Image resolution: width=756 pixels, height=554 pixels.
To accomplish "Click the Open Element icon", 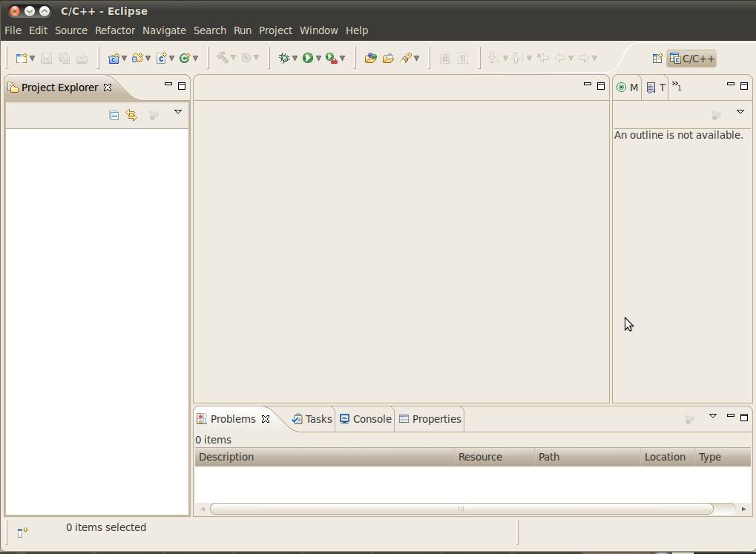I will [x=370, y=59].
